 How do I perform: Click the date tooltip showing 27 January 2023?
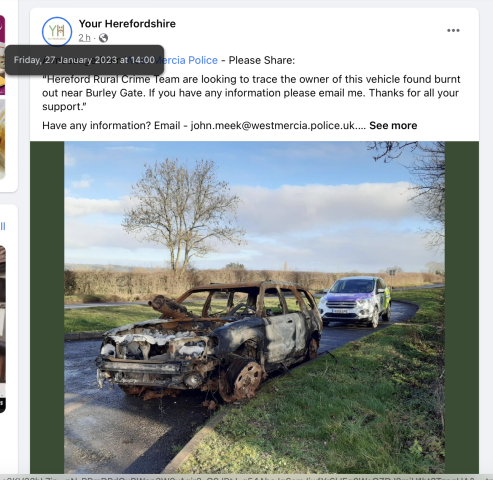[x=84, y=60]
